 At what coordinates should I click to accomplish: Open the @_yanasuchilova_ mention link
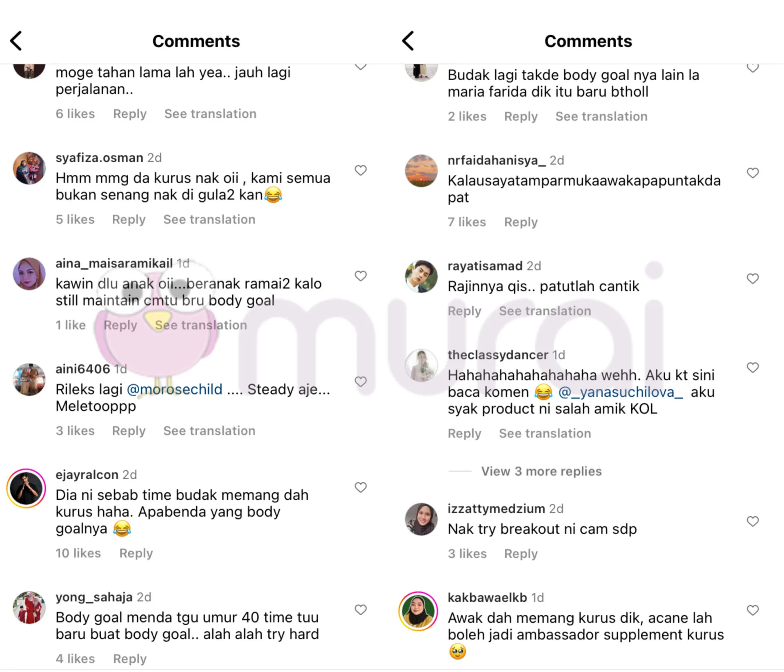(x=620, y=392)
